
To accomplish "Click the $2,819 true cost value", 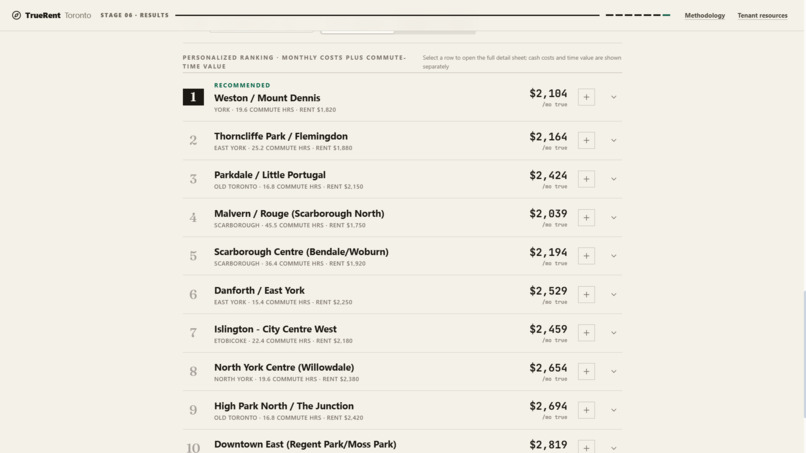I will tap(548, 445).
